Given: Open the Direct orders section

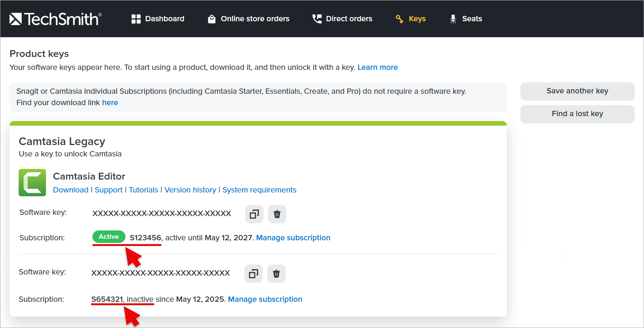Looking at the screenshot, I should point(342,19).
